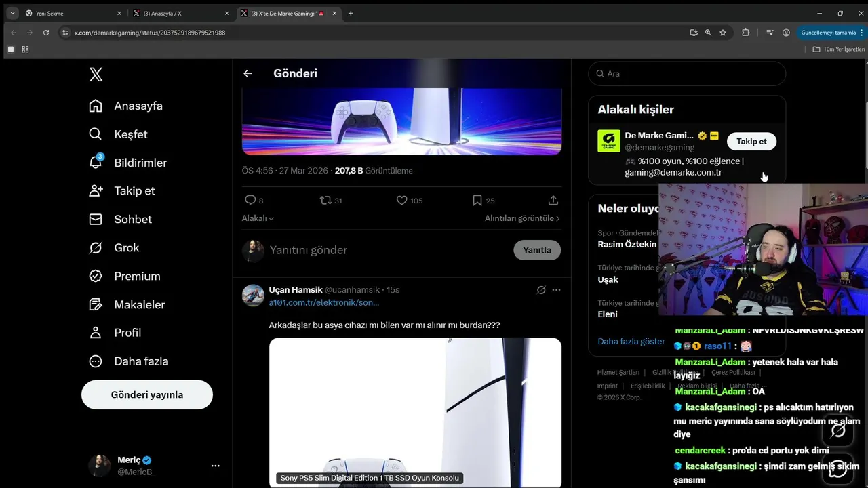Open a new browser tab
Viewport: 868px width, 488px height.
click(351, 13)
